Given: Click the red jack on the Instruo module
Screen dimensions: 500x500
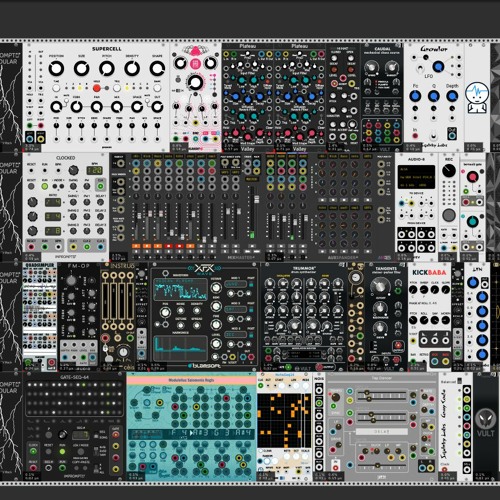Looking at the screenshot, I should [x=105, y=338].
